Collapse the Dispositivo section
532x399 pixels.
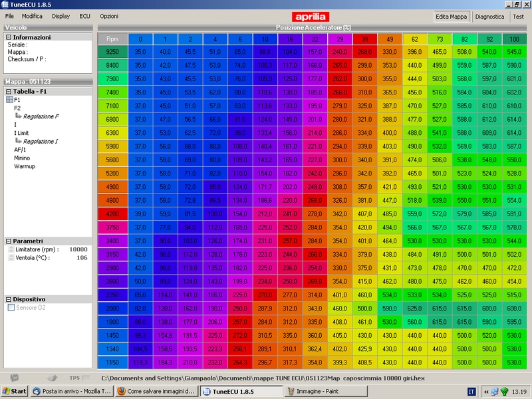[9, 300]
